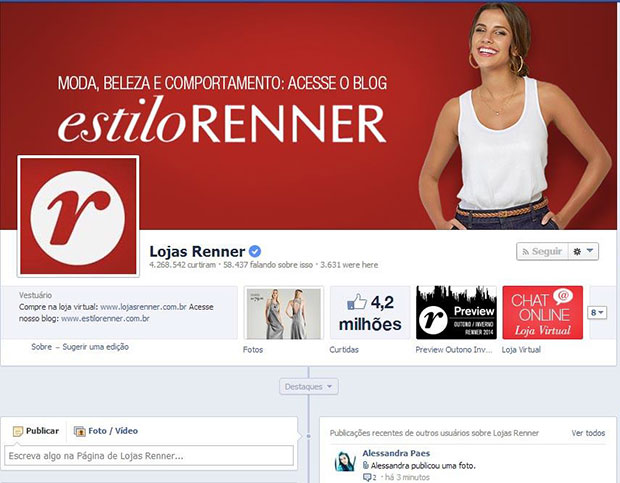The height and width of the screenshot is (483, 620).
Task: Select the Publicar tab
Action: [36, 431]
